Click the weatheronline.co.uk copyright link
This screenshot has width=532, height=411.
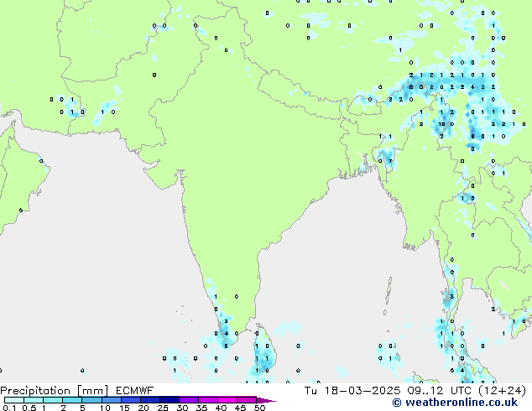(455, 403)
